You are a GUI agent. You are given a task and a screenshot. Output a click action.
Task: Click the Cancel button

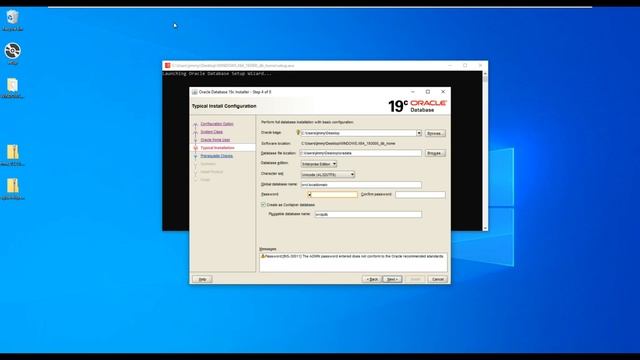438,279
